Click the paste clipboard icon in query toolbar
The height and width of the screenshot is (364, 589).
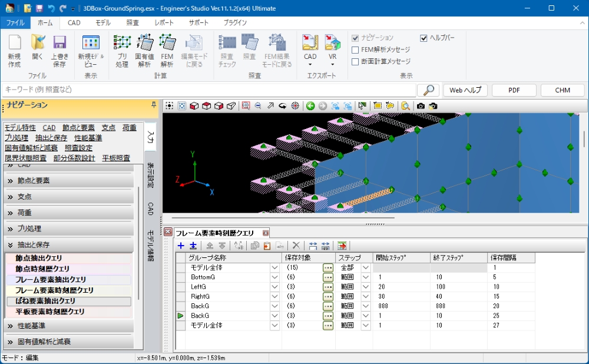coord(267,246)
